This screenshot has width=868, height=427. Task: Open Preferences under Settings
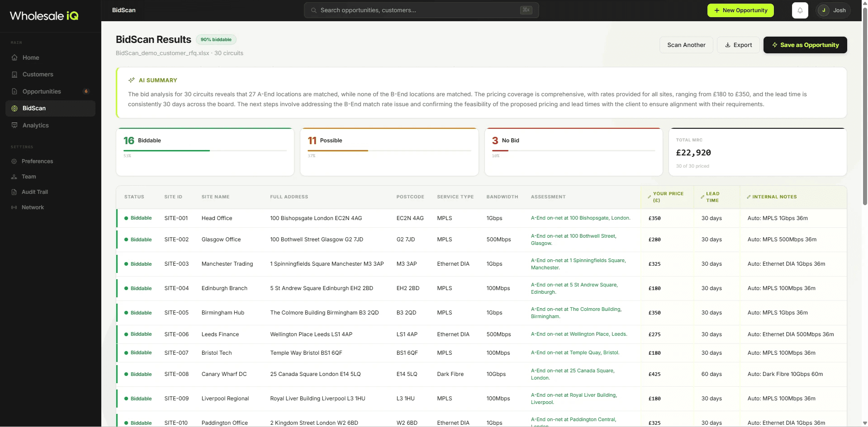tap(15, 161)
